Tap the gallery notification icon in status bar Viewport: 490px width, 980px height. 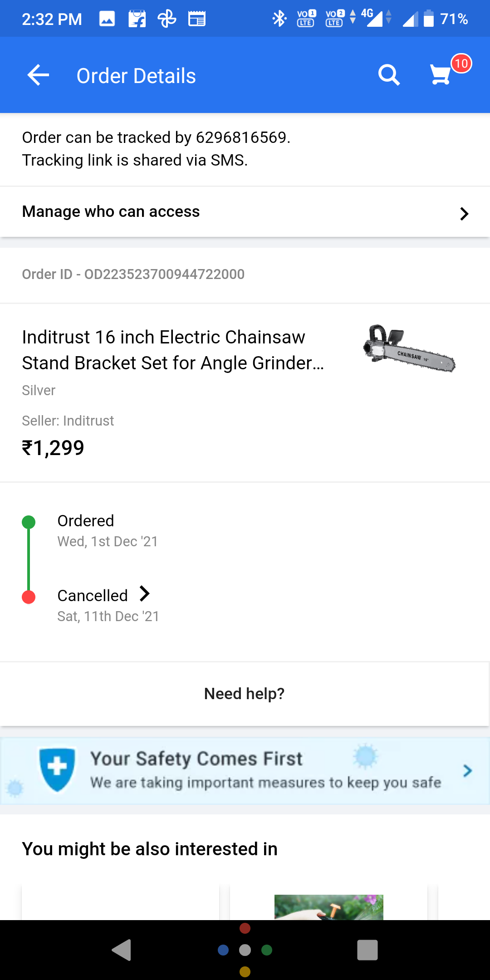107,19
